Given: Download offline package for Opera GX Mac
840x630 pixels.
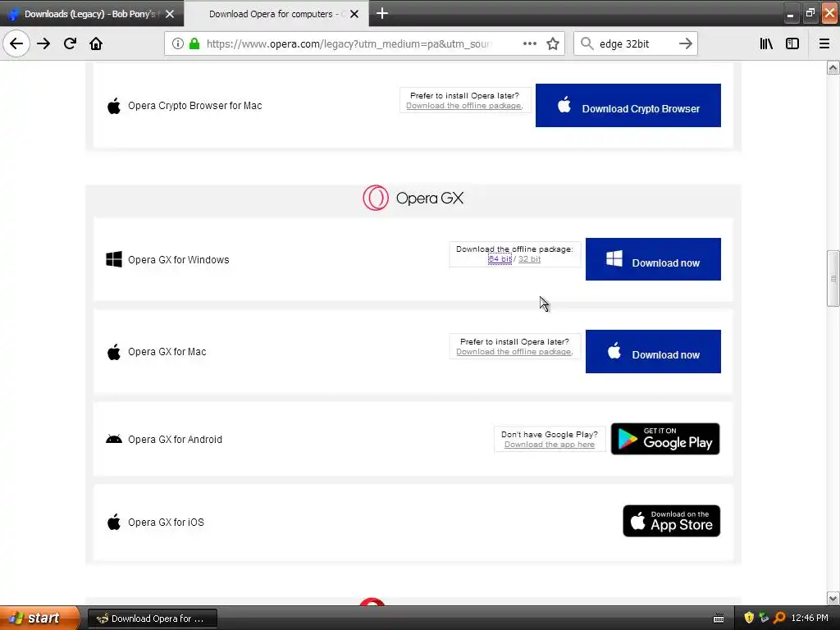Looking at the screenshot, I should tap(514, 352).
